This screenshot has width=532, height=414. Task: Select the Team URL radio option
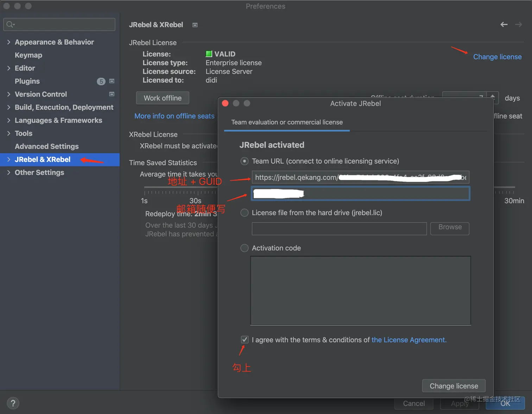click(244, 161)
